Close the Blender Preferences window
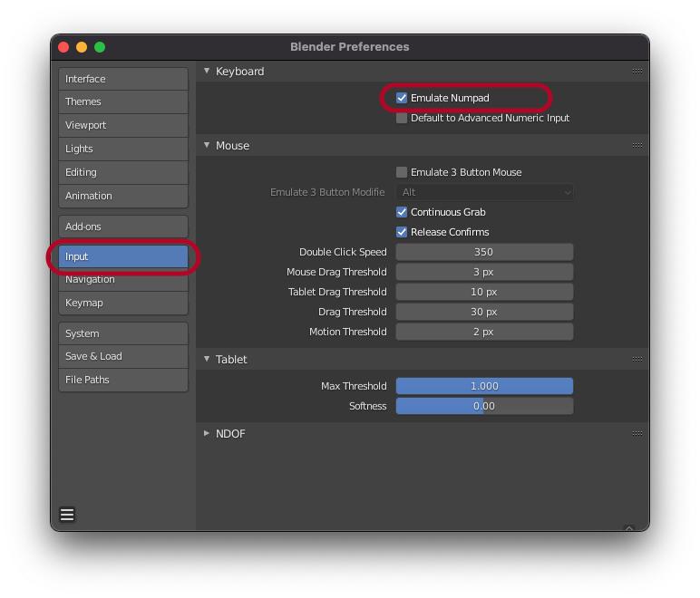This screenshot has width=700, height=598. pos(63,47)
